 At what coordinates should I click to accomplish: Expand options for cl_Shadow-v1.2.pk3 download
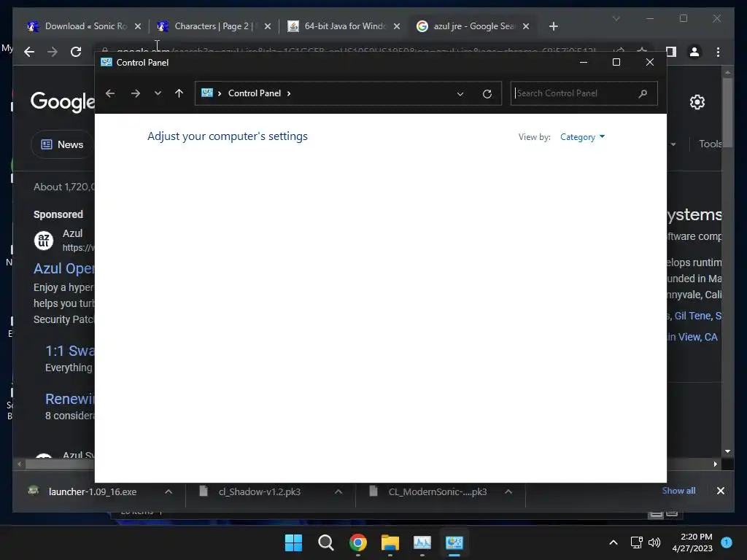point(338,492)
